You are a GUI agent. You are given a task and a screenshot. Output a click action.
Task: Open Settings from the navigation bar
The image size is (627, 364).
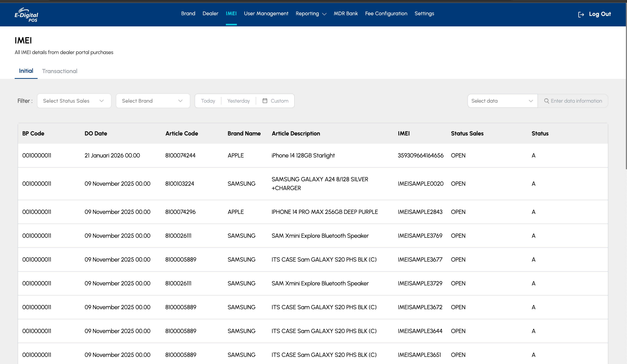(424, 13)
